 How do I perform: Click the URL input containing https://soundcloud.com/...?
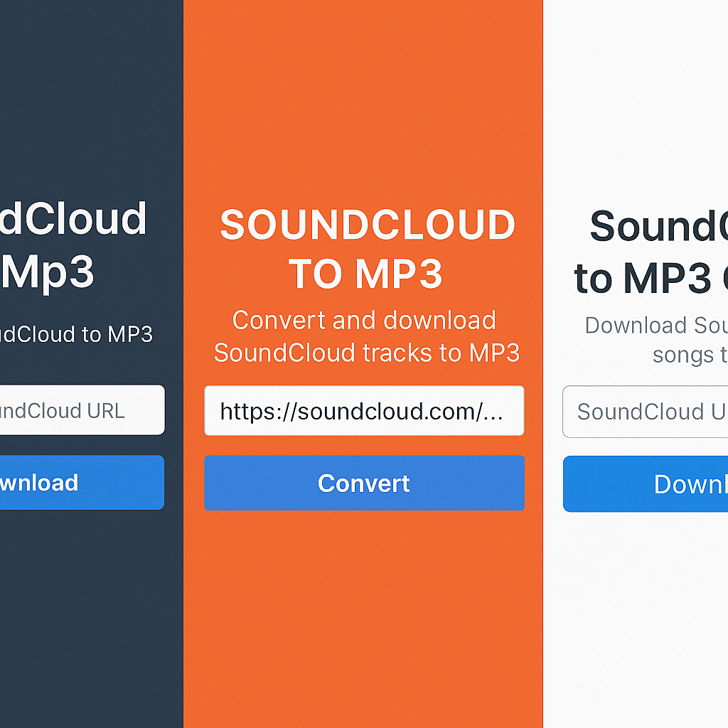coord(364,411)
